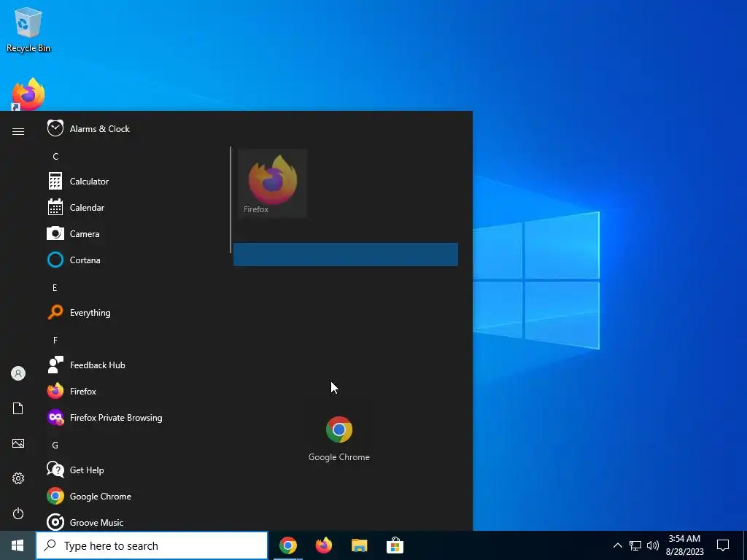Open the volume speaker tray icon
Image resolution: width=747 pixels, height=560 pixels.
click(x=653, y=545)
